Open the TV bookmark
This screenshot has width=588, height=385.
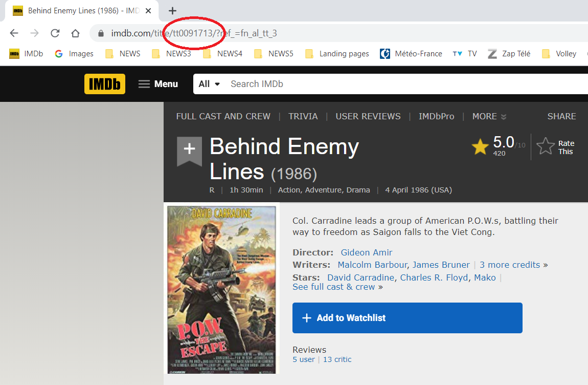465,54
